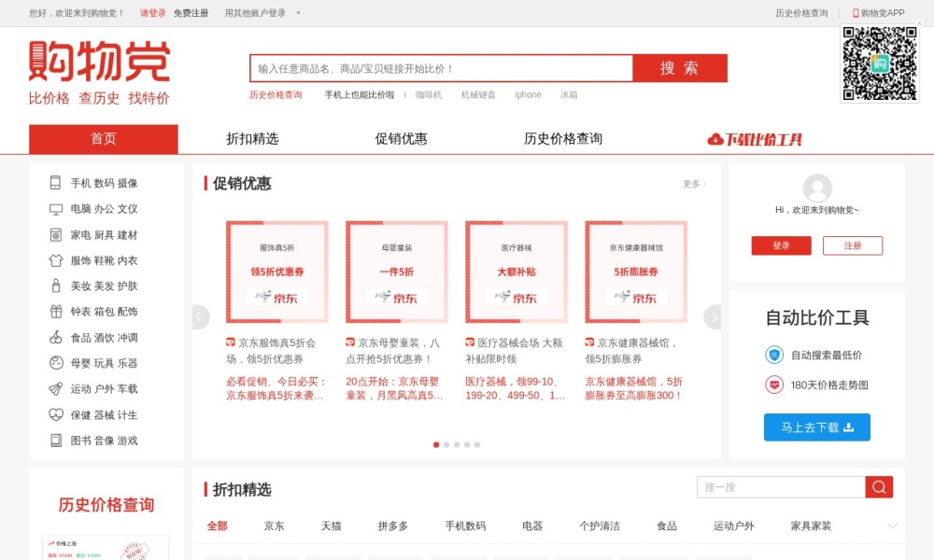The width and height of the screenshot is (934, 560).
Task: Select the second carousel page dot
Action: click(x=446, y=444)
